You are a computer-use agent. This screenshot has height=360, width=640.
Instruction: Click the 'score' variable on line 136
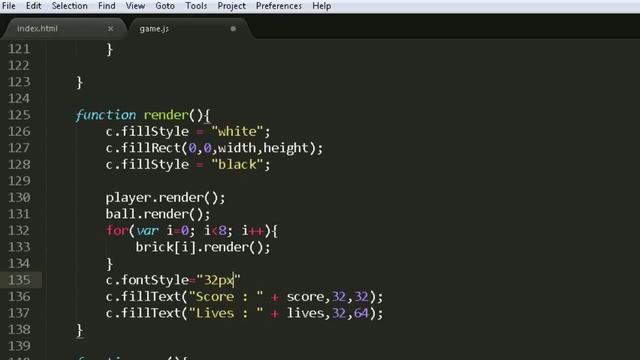[305, 297]
